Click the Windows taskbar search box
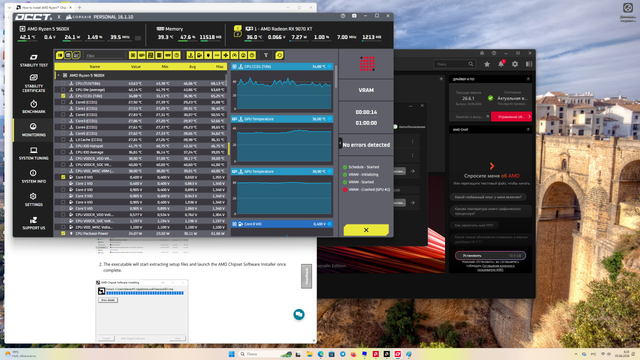The height and width of the screenshot is (360, 640). [x=265, y=354]
